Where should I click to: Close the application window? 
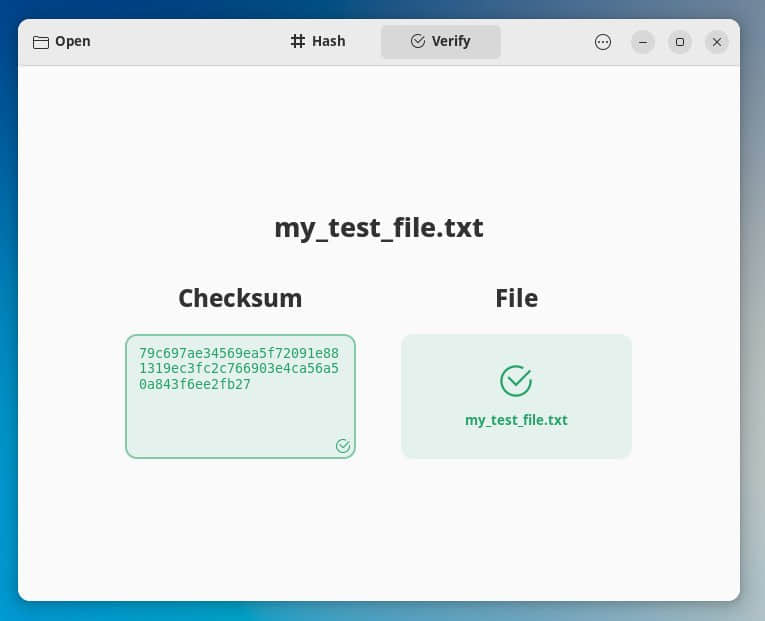717,42
